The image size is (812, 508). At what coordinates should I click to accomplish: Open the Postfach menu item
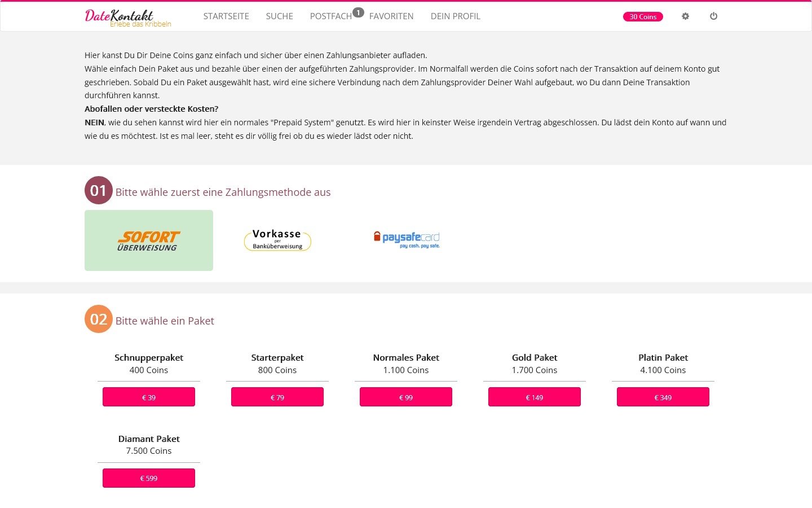[331, 16]
